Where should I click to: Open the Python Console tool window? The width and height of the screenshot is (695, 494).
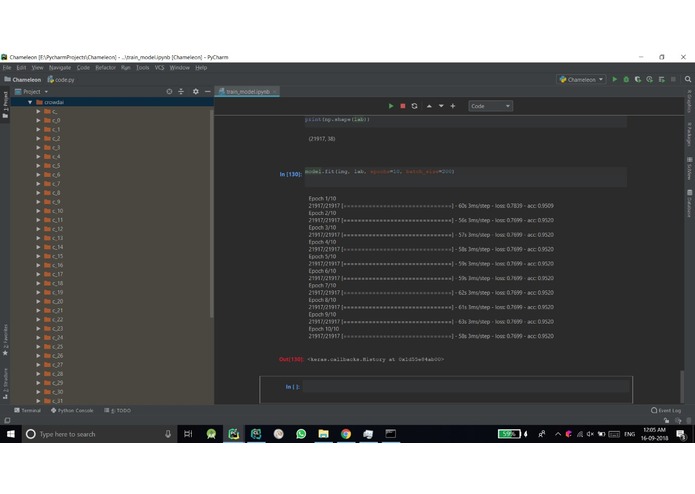click(72, 410)
